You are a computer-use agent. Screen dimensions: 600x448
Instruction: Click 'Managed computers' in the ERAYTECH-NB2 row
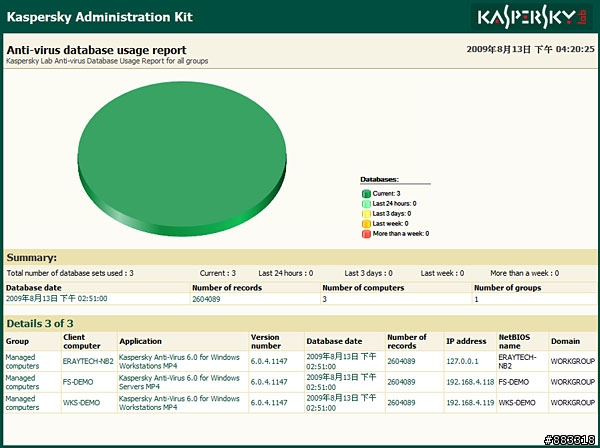click(22, 362)
